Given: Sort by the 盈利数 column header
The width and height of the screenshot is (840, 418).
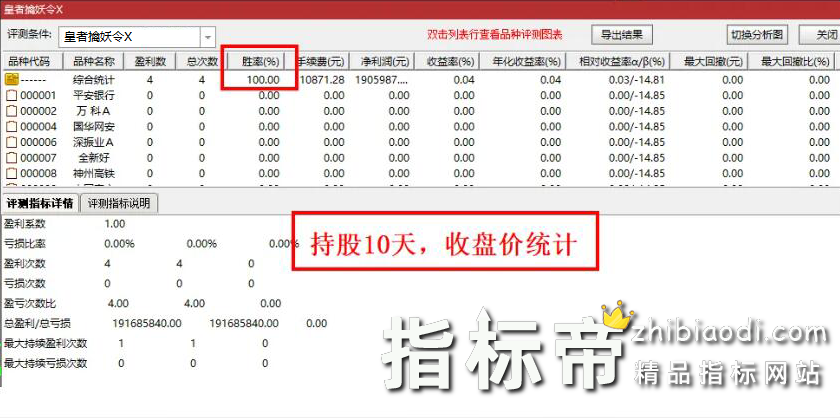Looking at the screenshot, I should tap(150, 61).
